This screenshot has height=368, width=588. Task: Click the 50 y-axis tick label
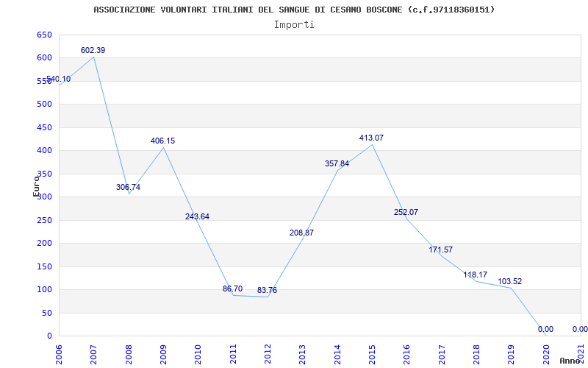click(46, 313)
